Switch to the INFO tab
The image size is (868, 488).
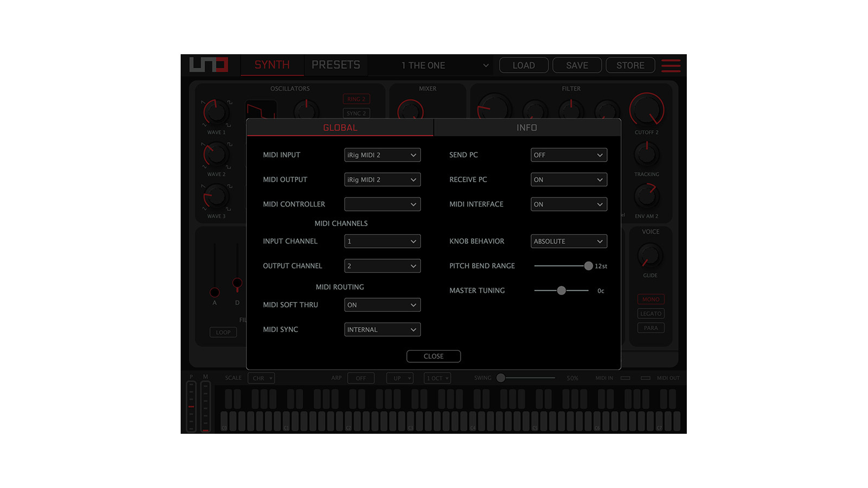[x=527, y=127]
